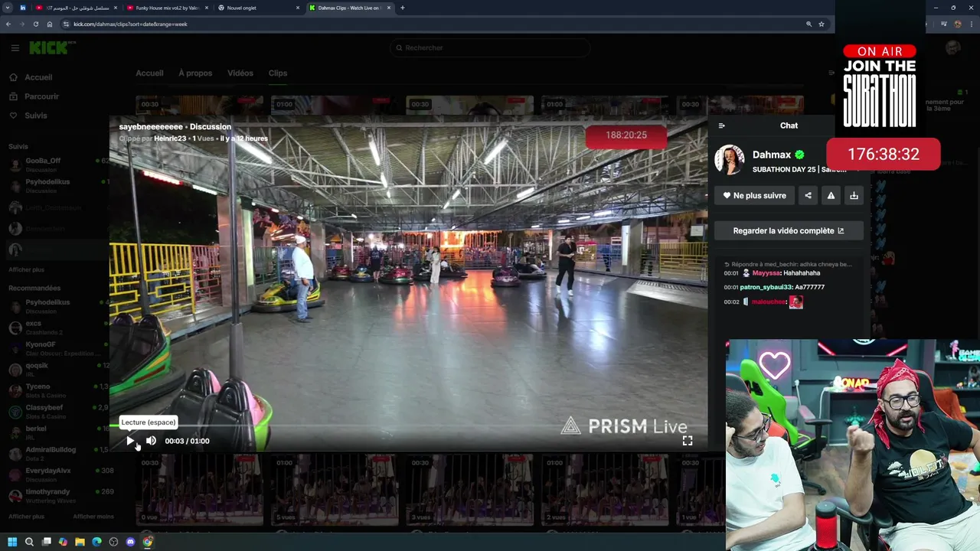Screen dimensions: 980x551
Task: Open browser tab search dropdown
Action: pos(7,8)
